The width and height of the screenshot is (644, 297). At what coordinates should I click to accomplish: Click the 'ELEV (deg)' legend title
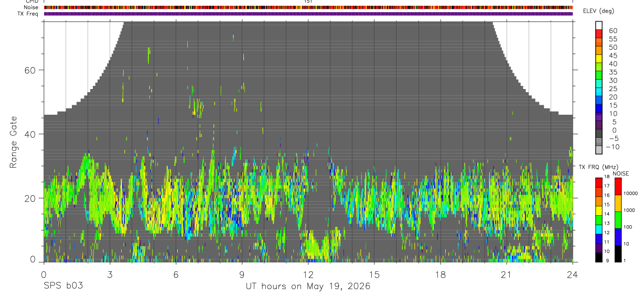(598, 11)
